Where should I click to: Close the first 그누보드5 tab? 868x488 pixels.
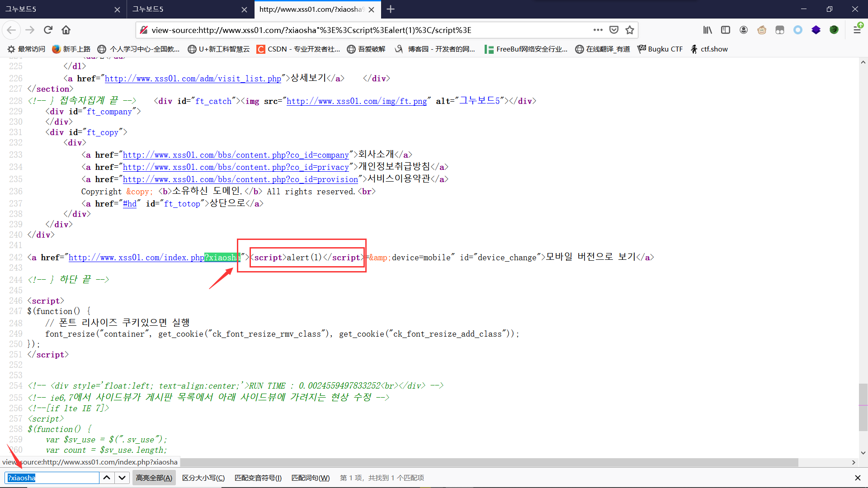tap(117, 9)
